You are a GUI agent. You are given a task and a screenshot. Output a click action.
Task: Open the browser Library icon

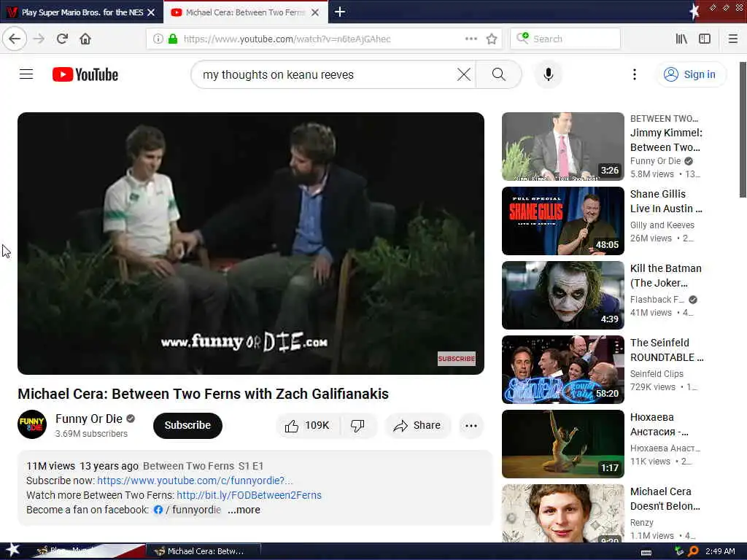click(x=681, y=39)
